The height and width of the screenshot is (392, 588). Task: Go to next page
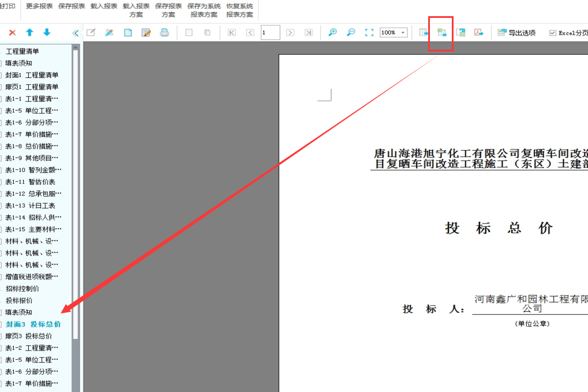pyautogui.click(x=290, y=33)
